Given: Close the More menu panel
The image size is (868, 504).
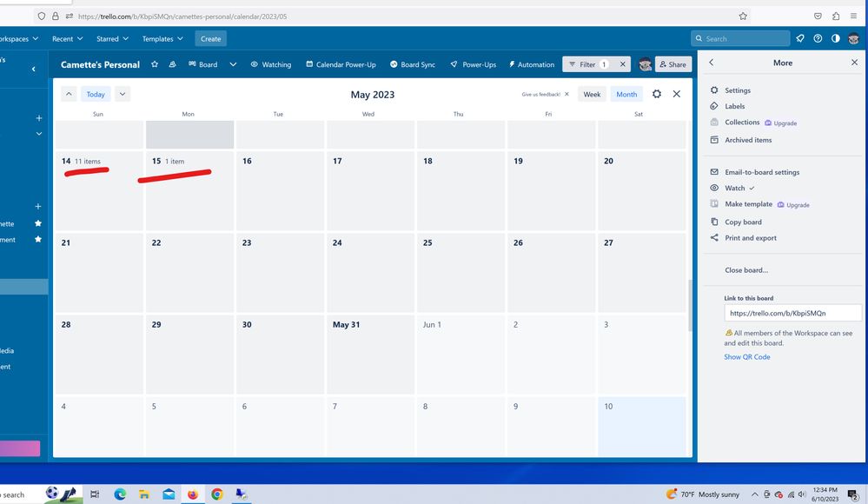Looking at the screenshot, I should [x=854, y=63].
